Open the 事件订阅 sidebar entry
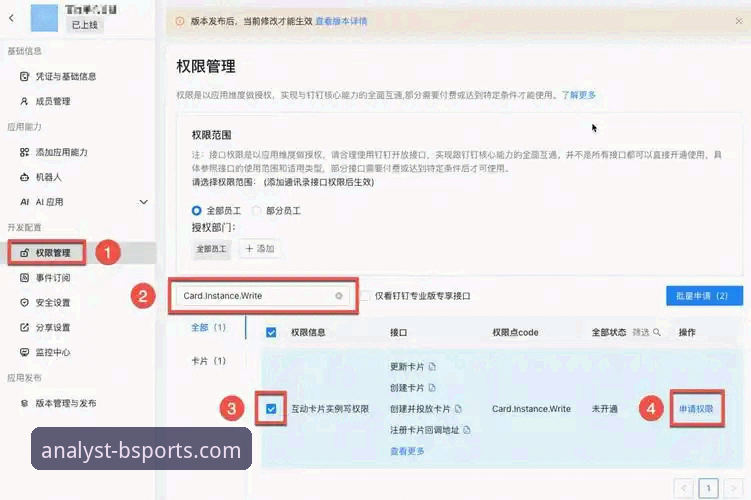Screen dimensions: 751x500 (53, 278)
